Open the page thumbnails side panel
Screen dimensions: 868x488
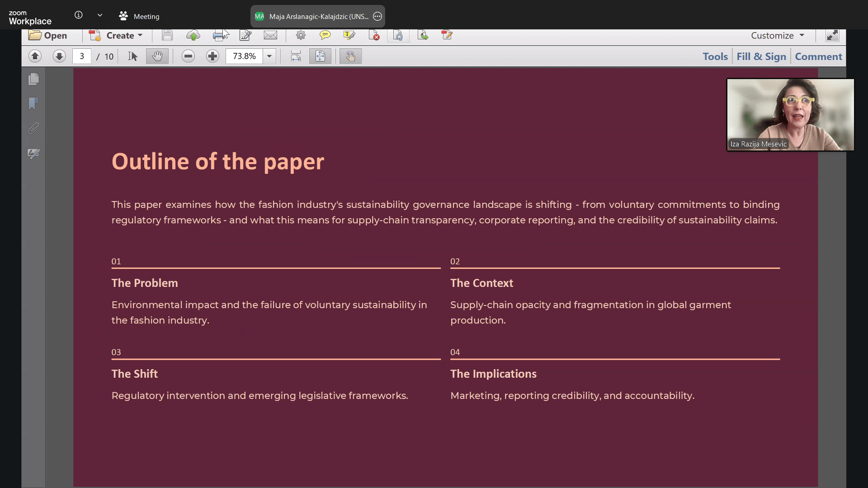pyautogui.click(x=33, y=79)
